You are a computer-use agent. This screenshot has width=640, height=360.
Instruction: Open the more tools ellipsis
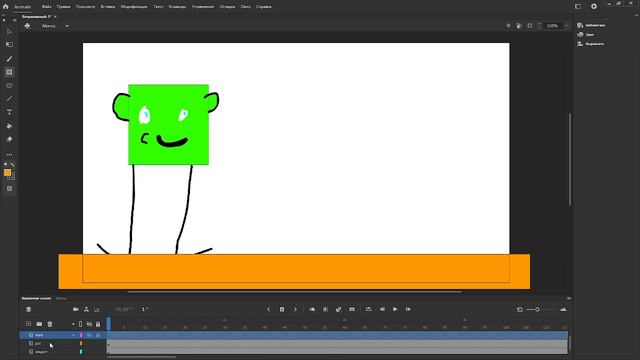pyautogui.click(x=9, y=155)
